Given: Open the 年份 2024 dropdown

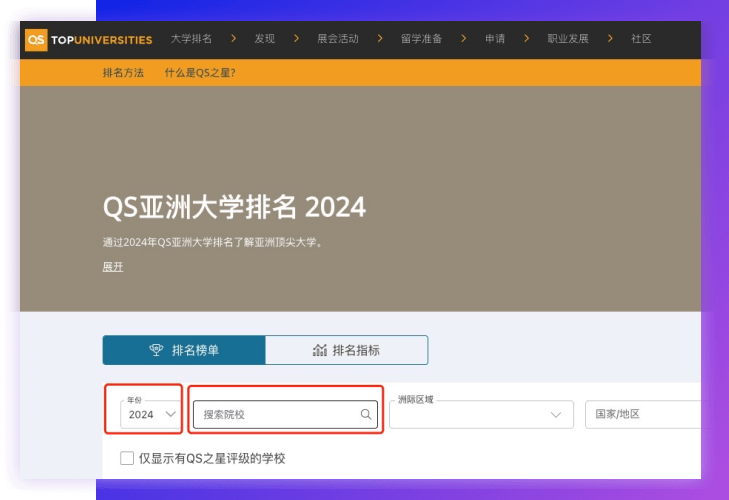Looking at the screenshot, I should [151, 414].
